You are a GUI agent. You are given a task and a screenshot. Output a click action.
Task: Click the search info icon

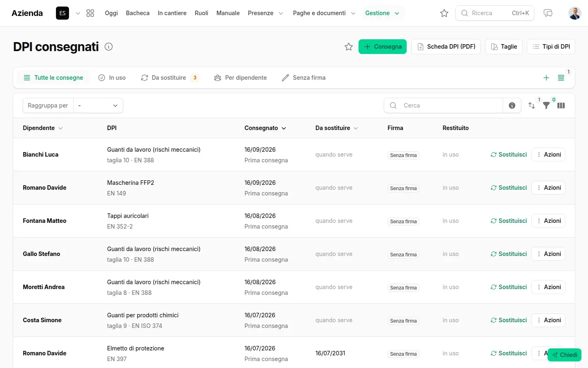pos(512,105)
